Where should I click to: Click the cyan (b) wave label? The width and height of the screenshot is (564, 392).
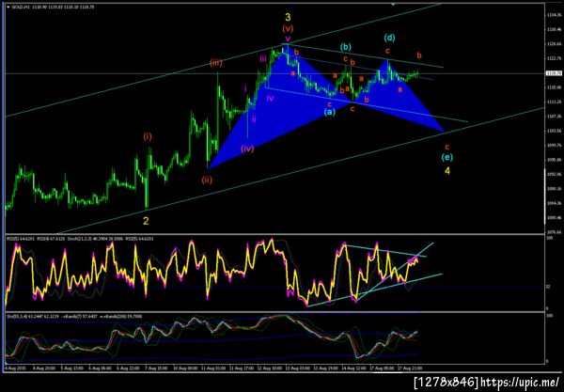point(346,47)
